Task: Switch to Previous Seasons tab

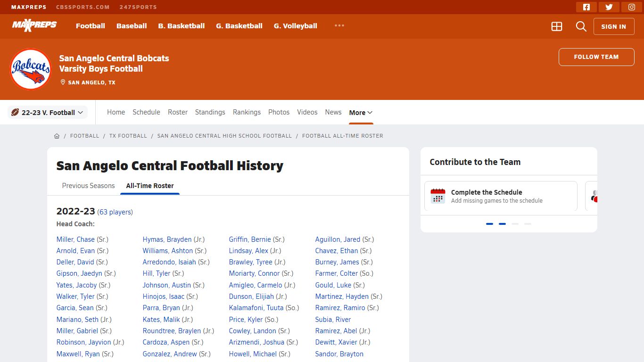Action: point(89,186)
